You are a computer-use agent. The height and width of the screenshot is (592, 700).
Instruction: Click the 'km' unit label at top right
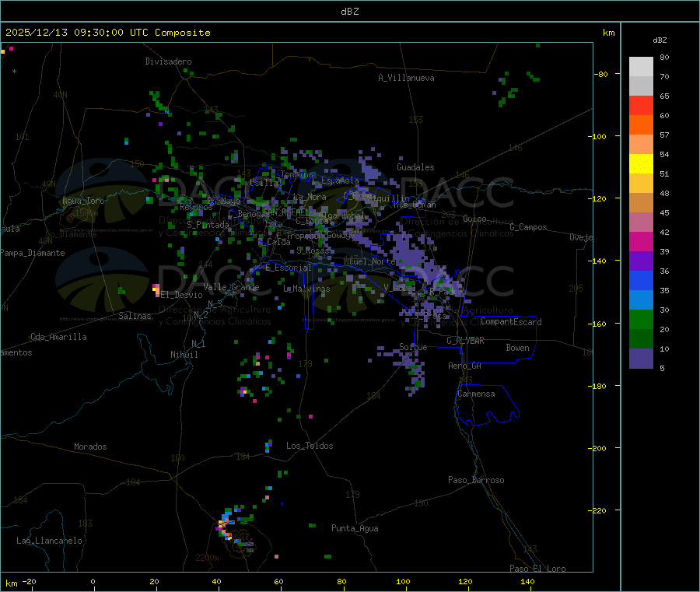[608, 33]
